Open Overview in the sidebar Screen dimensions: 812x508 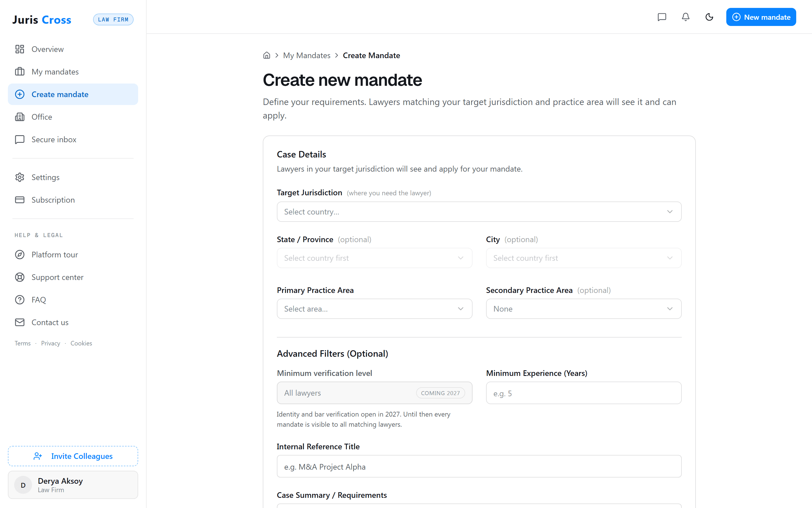(73, 49)
